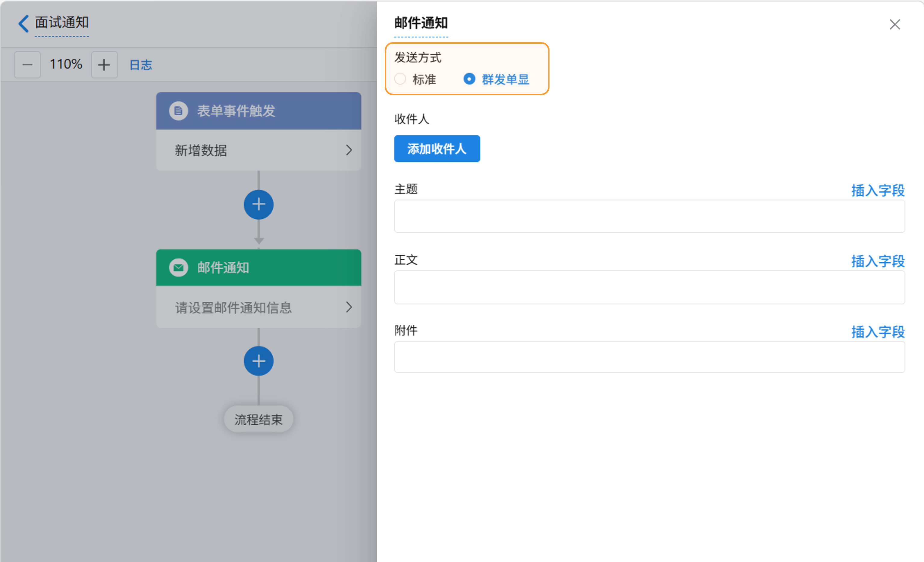Zoom out with the minus button
Image resolution: width=924 pixels, height=562 pixels.
click(x=27, y=65)
